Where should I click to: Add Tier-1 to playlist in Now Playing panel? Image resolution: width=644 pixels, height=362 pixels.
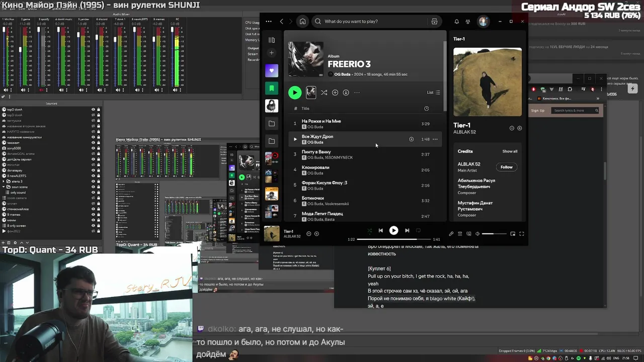coord(520,128)
